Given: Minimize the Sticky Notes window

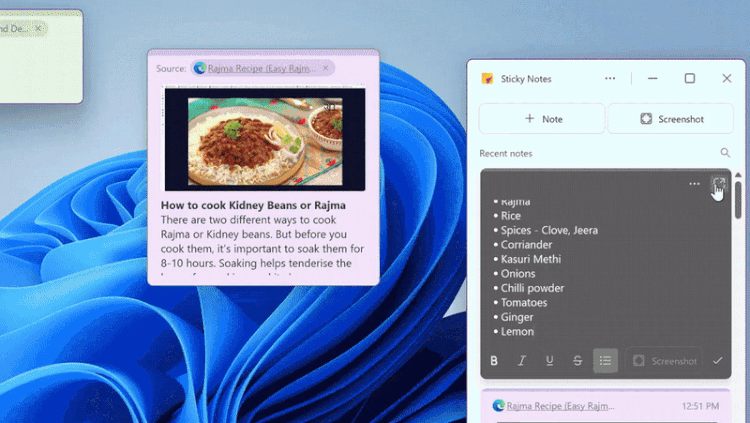Looking at the screenshot, I should tap(652, 78).
